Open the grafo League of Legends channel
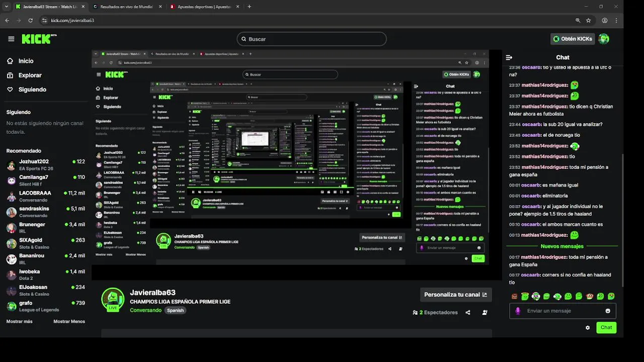The image size is (644, 362). pos(45,306)
